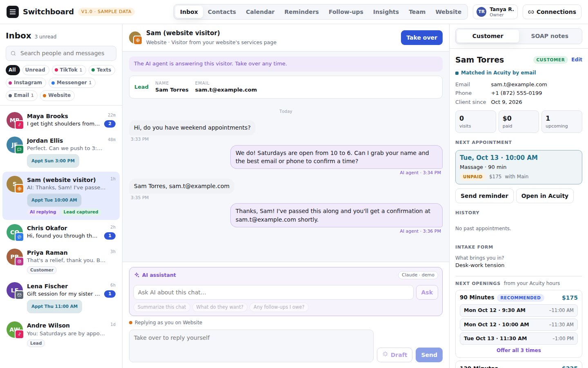Viewport: 588px width, 368px height.
Task: Select the Tue Oct 13 11:30 AM opening
Action: pyautogui.click(x=519, y=339)
